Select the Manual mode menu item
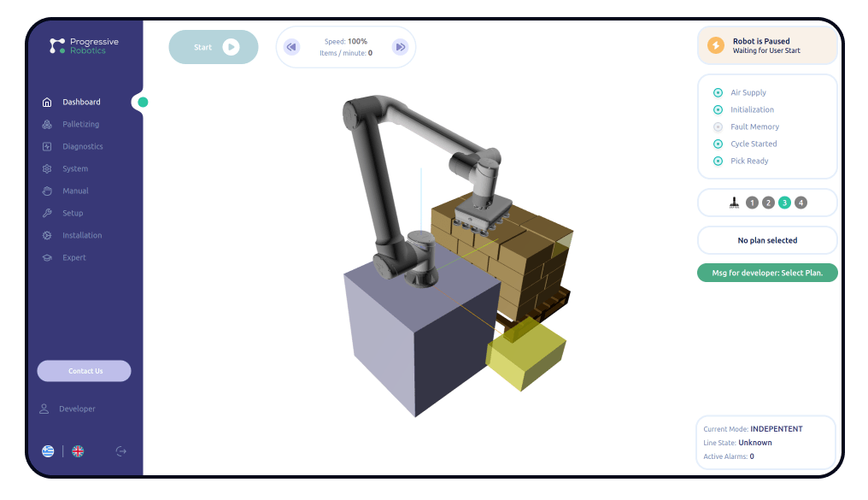The height and width of the screenshot is (500, 868). (75, 191)
